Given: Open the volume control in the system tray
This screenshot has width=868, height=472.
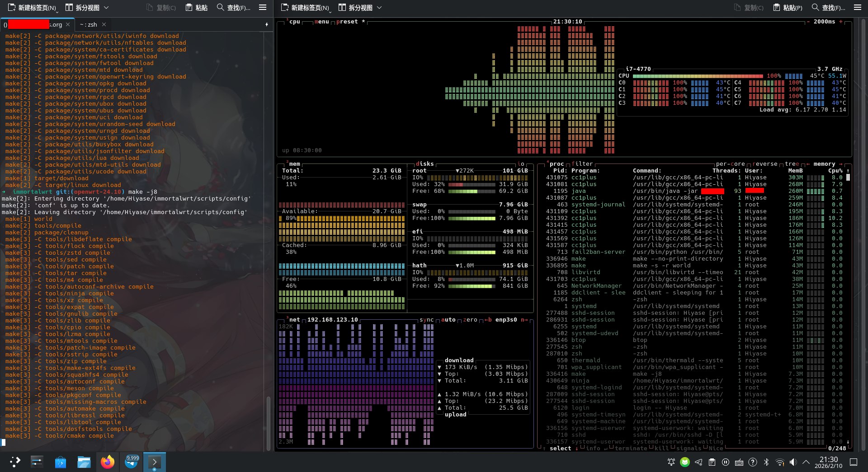Looking at the screenshot, I should 793,462.
